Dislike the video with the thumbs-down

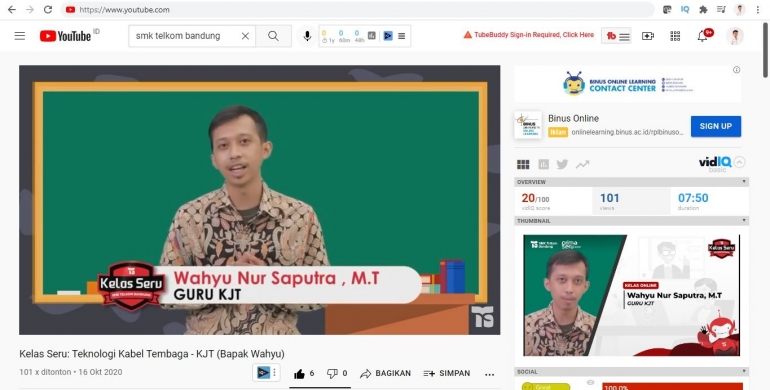[x=332, y=374]
